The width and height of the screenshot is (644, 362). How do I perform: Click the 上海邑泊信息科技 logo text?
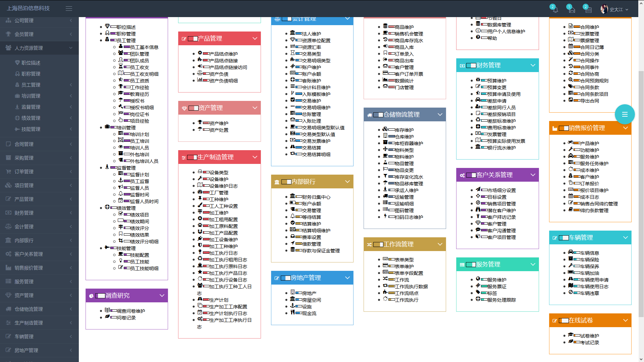pyautogui.click(x=28, y=8)
